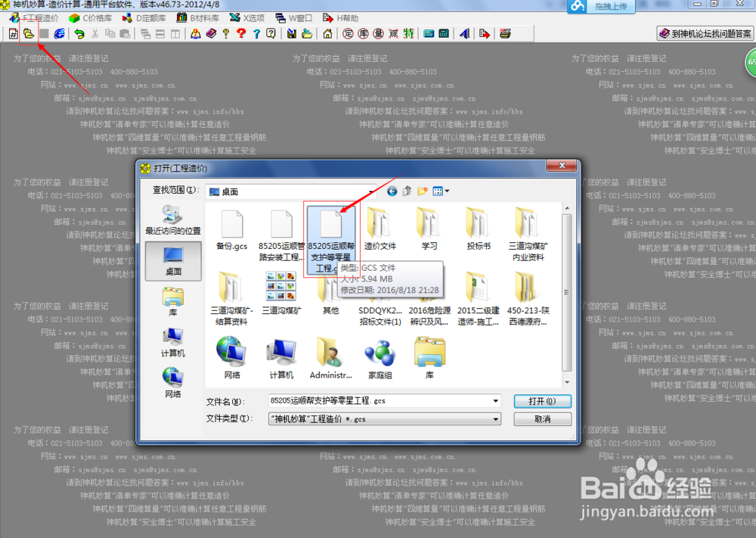Open the X选项 menu
This screenshot has height=538, width=756.
point(247,18)
